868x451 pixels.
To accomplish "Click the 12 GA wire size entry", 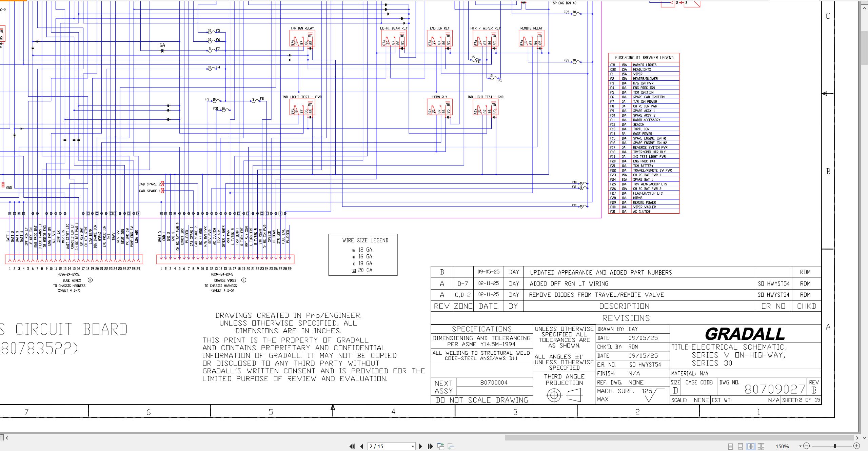I will point(362,250).
